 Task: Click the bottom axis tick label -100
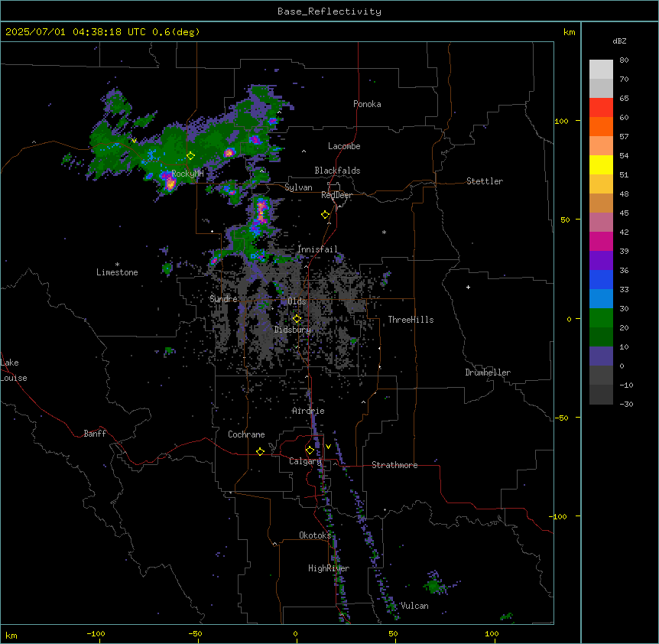[96, 633]
